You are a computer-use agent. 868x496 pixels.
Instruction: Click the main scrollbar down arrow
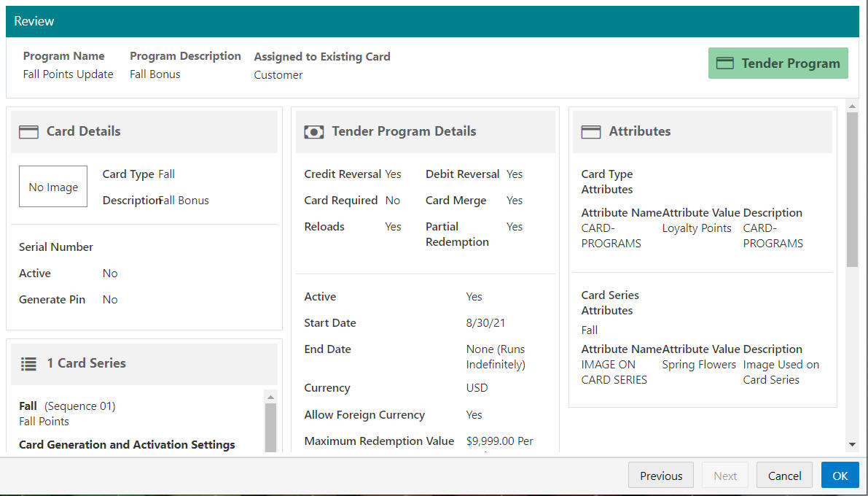(x=853, y=444)
